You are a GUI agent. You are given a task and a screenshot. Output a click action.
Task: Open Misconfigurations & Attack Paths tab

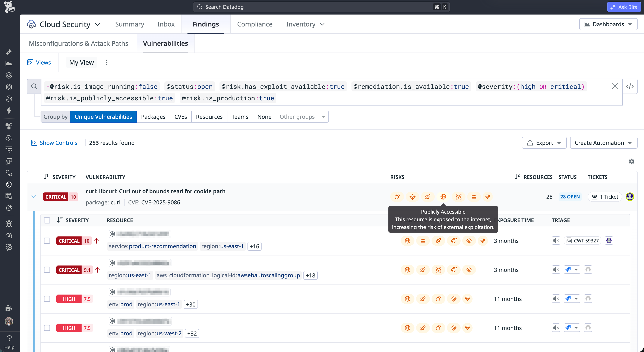click(x=79, y=43)
